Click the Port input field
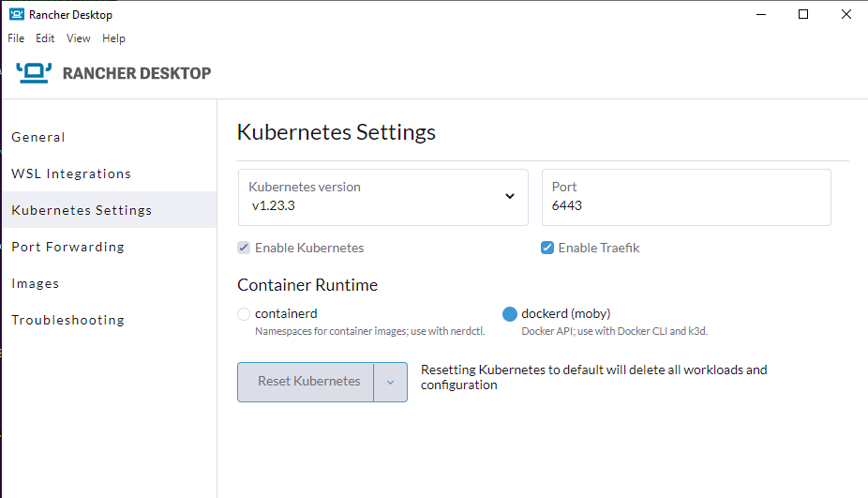This screenshot has width=868, height=498. [686, 197]
